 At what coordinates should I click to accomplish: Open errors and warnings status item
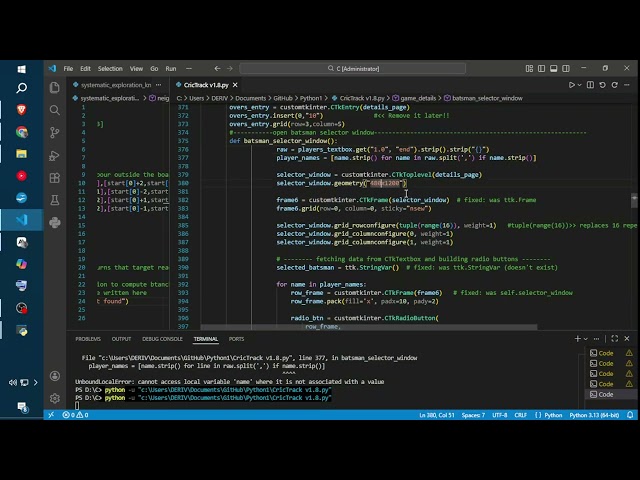[75, 415]
